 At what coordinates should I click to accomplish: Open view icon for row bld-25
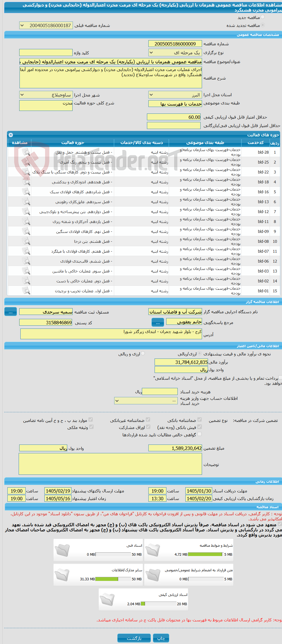pos(26,162)
